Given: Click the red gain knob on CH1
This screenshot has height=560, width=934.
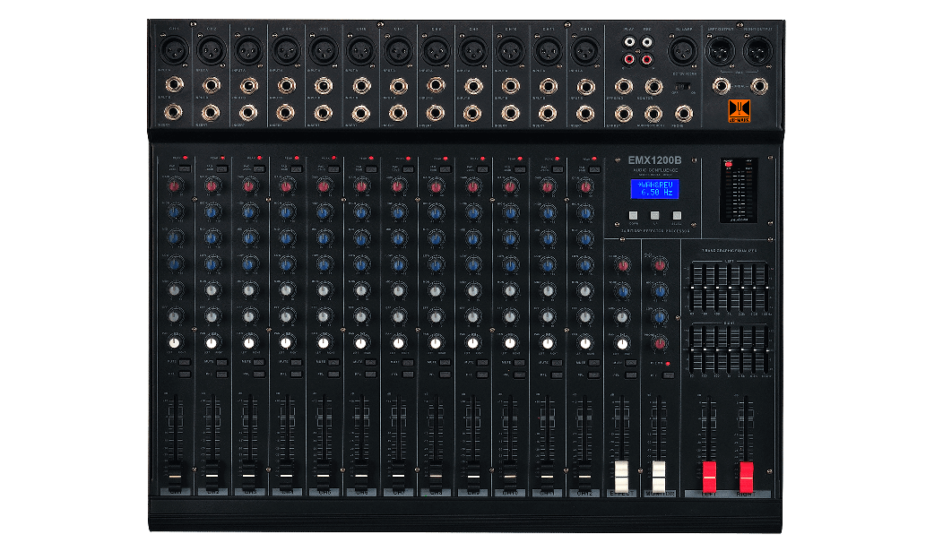Looking at the screenshot, I should [174, 186].
